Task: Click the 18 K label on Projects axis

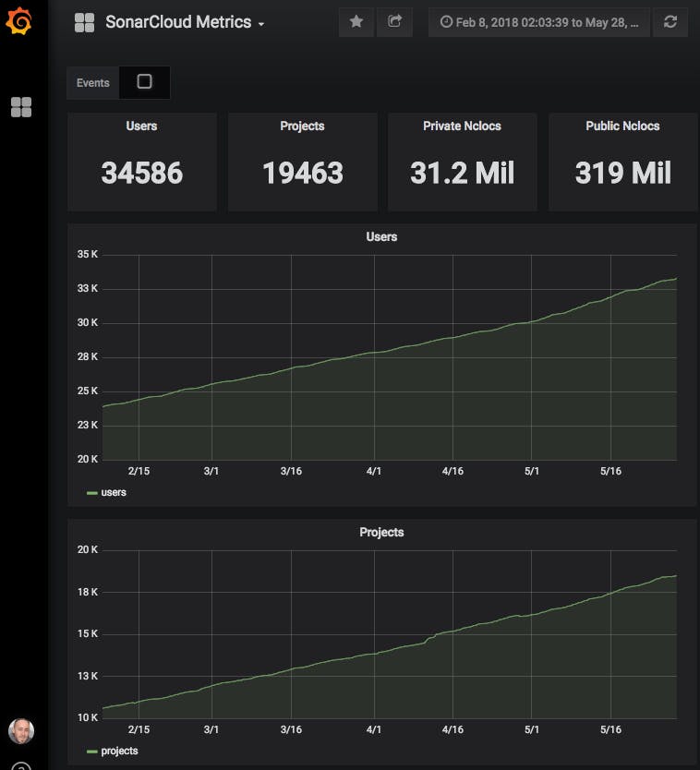Action: click(88, 592)
